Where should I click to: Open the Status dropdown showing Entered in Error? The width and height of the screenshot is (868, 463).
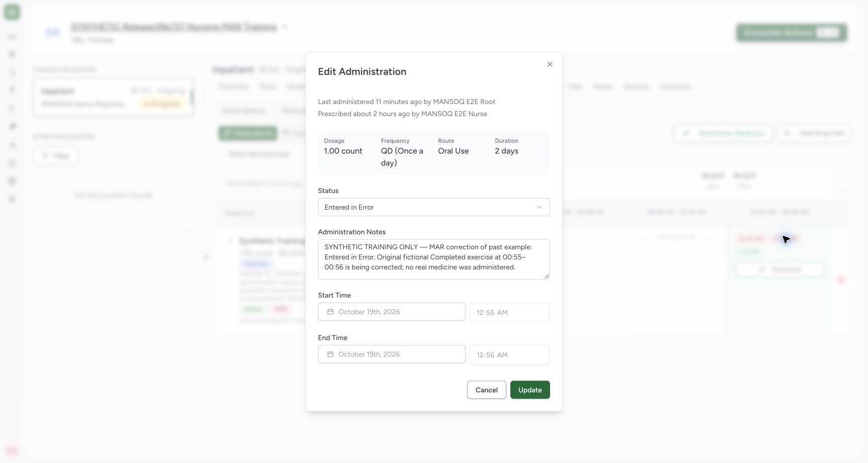tap(433, 207)
